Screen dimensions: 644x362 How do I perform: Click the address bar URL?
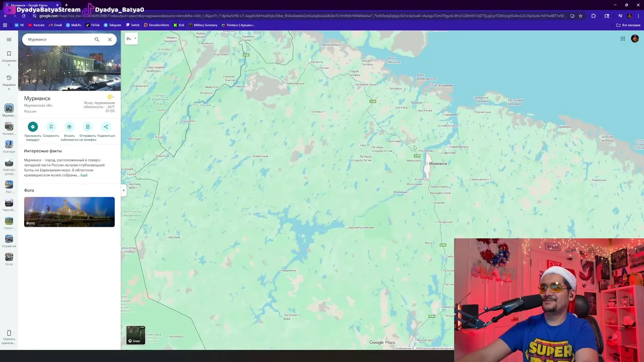pyautogui.click(x=302, y=16)
